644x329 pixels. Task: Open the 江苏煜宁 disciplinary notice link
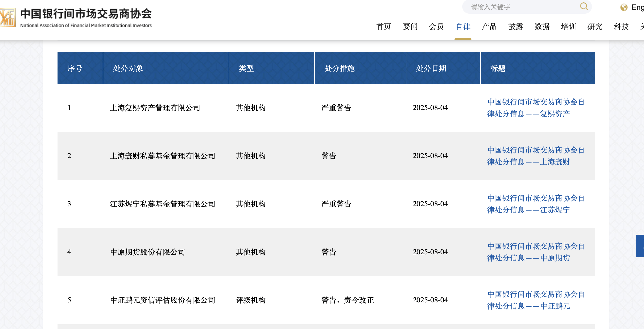coord(536,204)
